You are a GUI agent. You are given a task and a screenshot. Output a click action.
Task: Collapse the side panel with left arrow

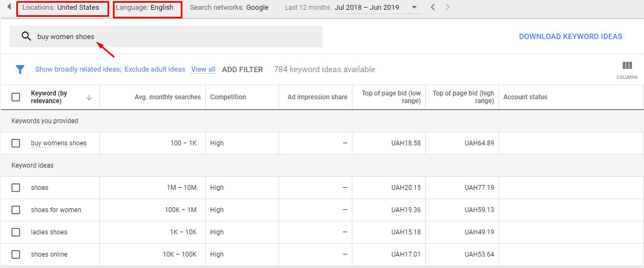[x=9, y=7]
